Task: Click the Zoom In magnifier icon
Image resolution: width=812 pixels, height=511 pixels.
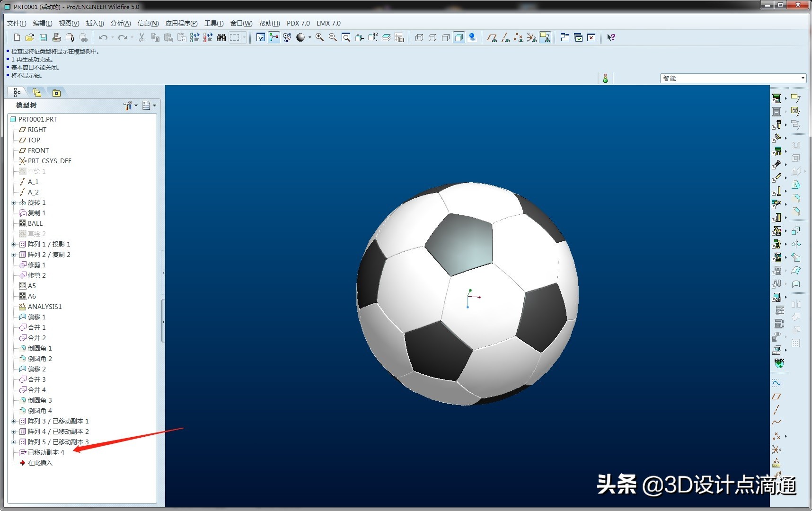Action: (320, 37)
